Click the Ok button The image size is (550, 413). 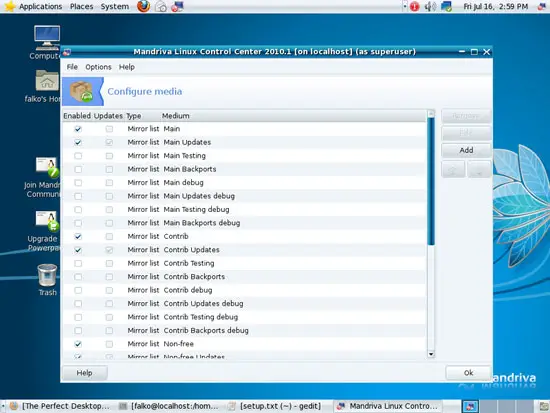468,373
